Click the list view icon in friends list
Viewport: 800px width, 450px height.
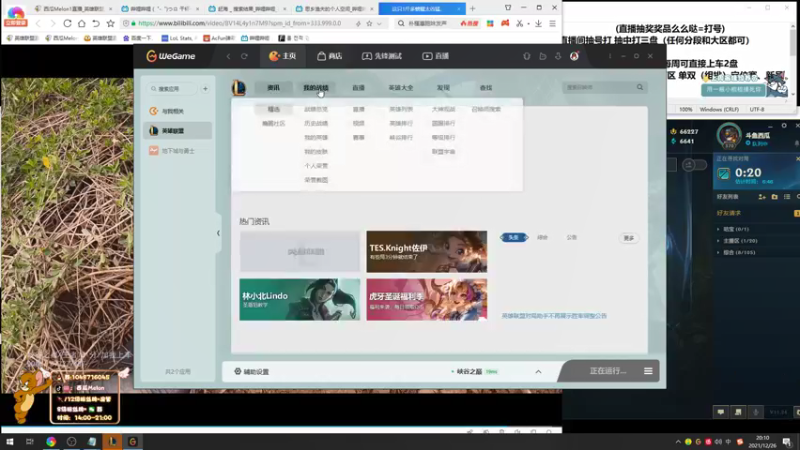[787, 197]
